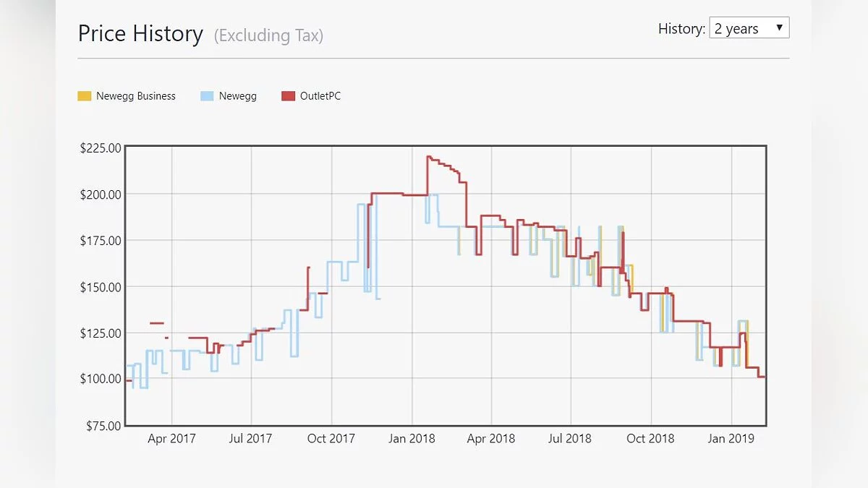
Task: Click the red OutletPC legend swatch
Action: click(289, 96)
